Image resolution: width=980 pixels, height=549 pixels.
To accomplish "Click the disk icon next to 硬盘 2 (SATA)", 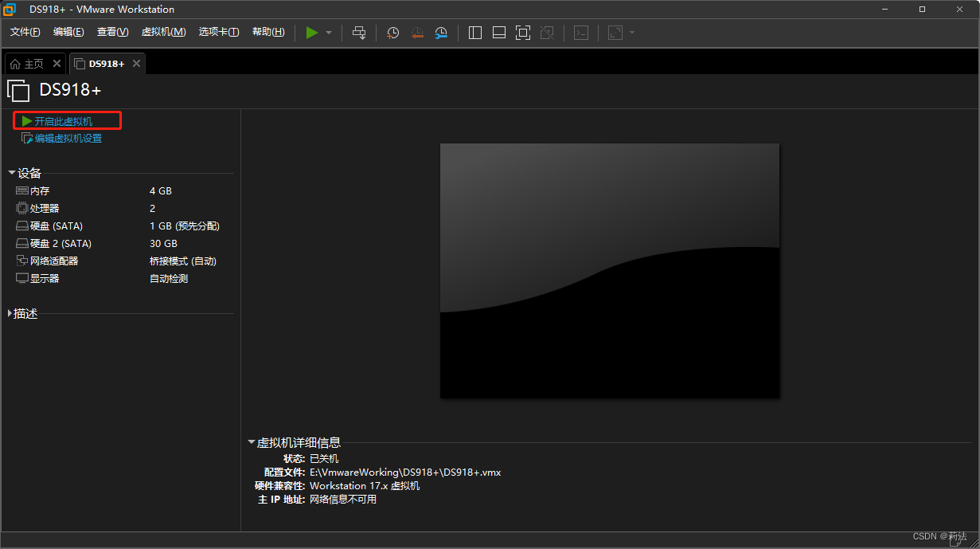I will (22, 244).
